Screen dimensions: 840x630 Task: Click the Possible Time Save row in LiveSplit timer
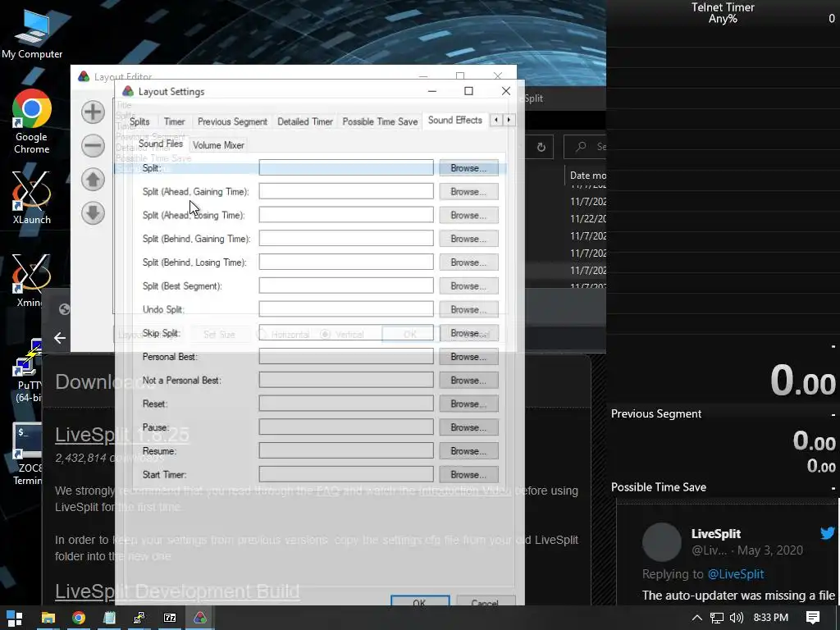coord(724,487)
